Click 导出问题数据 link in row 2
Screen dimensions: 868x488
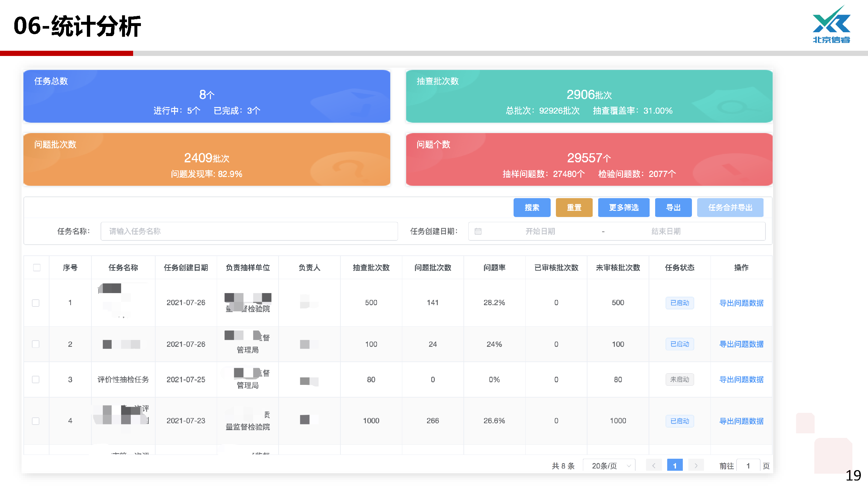pyautogui.click(x=741, y=344)
